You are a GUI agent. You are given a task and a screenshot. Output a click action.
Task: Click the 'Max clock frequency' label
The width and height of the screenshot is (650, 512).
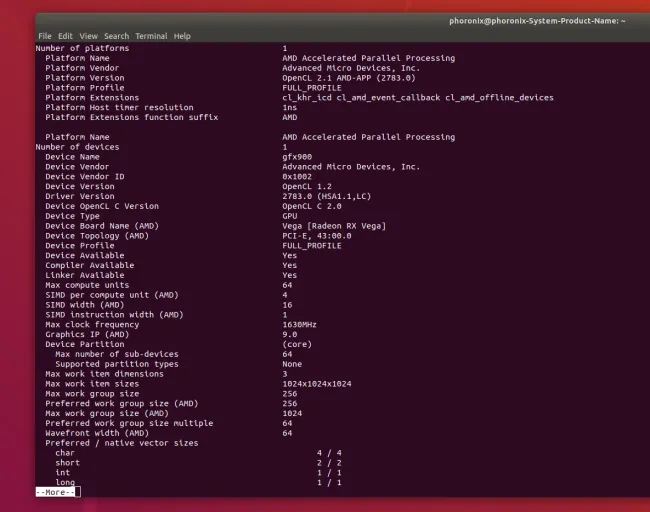tap(91, 324)
